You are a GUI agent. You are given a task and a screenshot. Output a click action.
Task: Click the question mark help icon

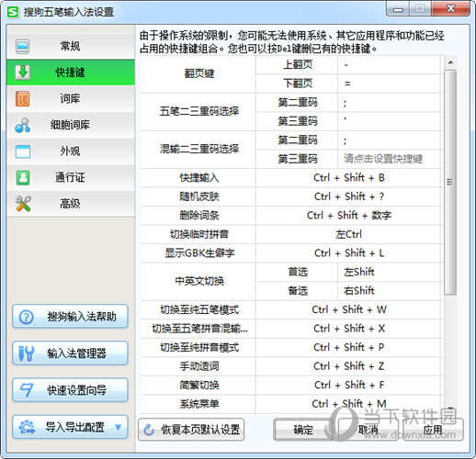click(x=26, y=317)
